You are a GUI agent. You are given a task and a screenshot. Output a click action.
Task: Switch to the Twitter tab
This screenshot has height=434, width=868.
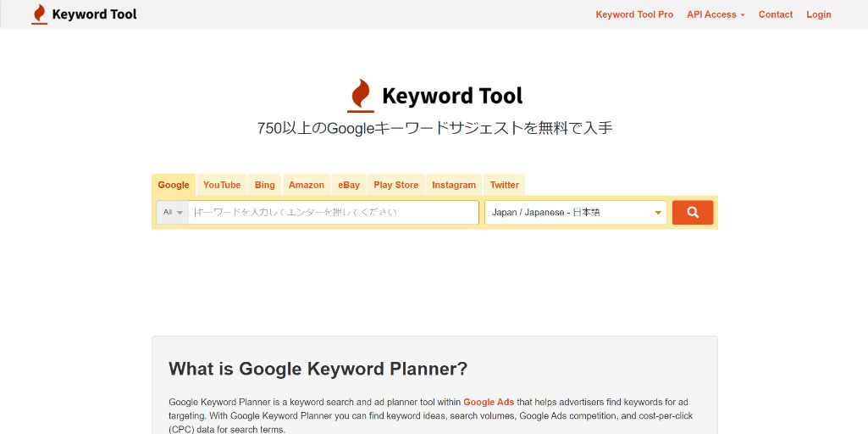[x=505, y=185]
